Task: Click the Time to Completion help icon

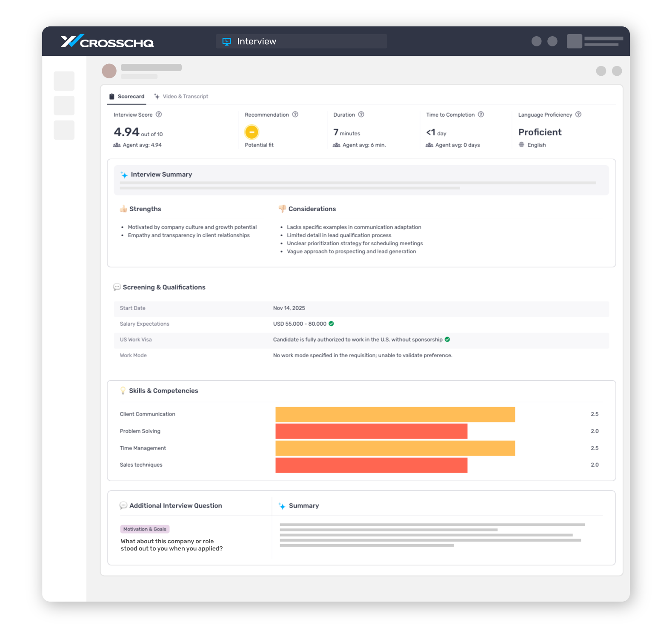Action: pos(481,115)
